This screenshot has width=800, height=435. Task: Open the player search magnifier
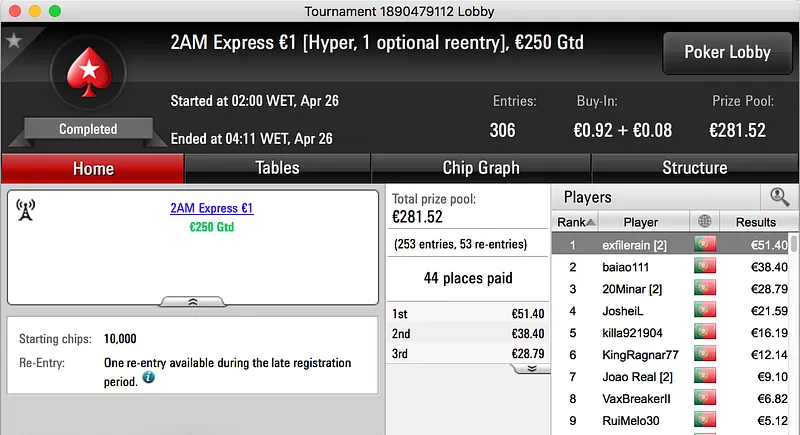pyautogui.click(x=779, y=197)
